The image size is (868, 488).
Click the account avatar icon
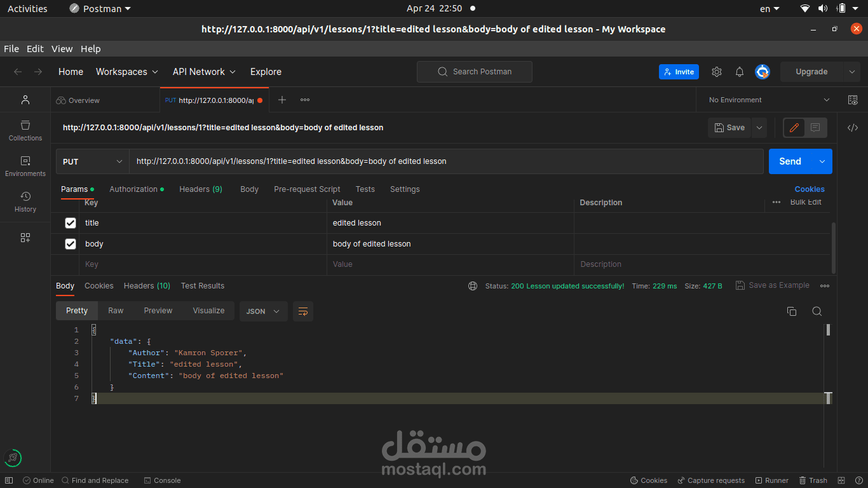coord(763,72)
